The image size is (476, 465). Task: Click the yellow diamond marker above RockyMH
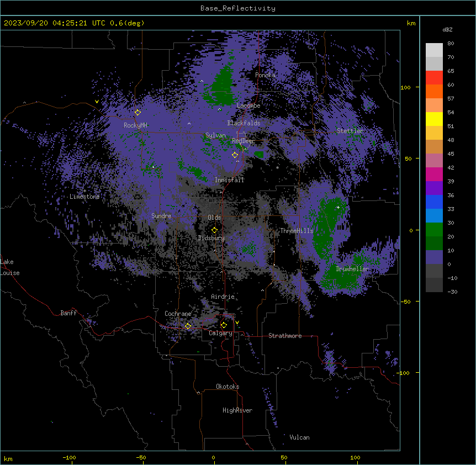138,113
